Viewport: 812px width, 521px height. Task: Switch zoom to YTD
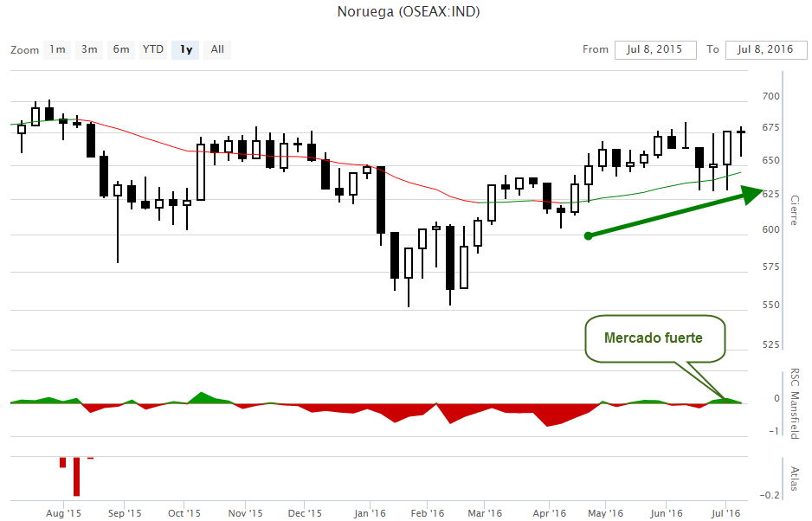(x=153, y=49)
